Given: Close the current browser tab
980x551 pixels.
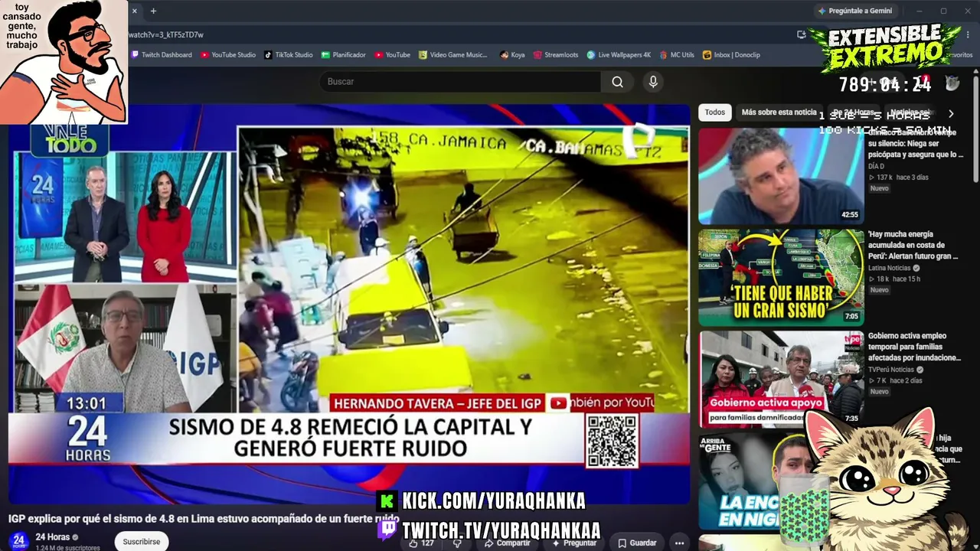Looking at the screenshot, I should tap(135, 11).
